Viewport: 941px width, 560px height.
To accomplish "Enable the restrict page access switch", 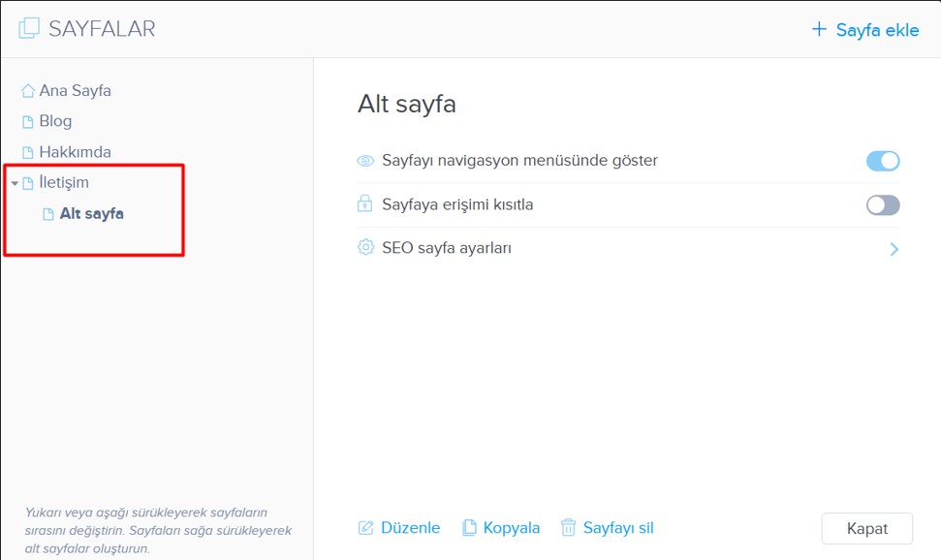I will (883, 204).
